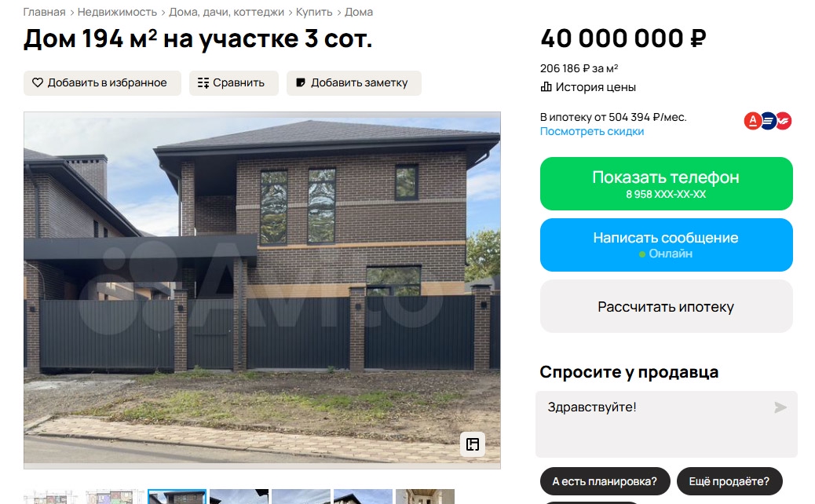Open Рассчитать ипотеку calculator

667,306
